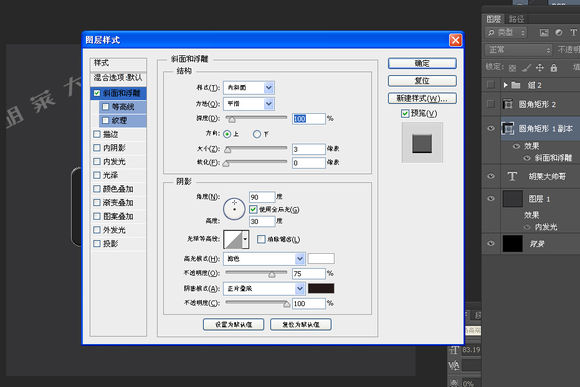
Task: Click the highlight 不透明度(O) slider handle
Action: 272,274
